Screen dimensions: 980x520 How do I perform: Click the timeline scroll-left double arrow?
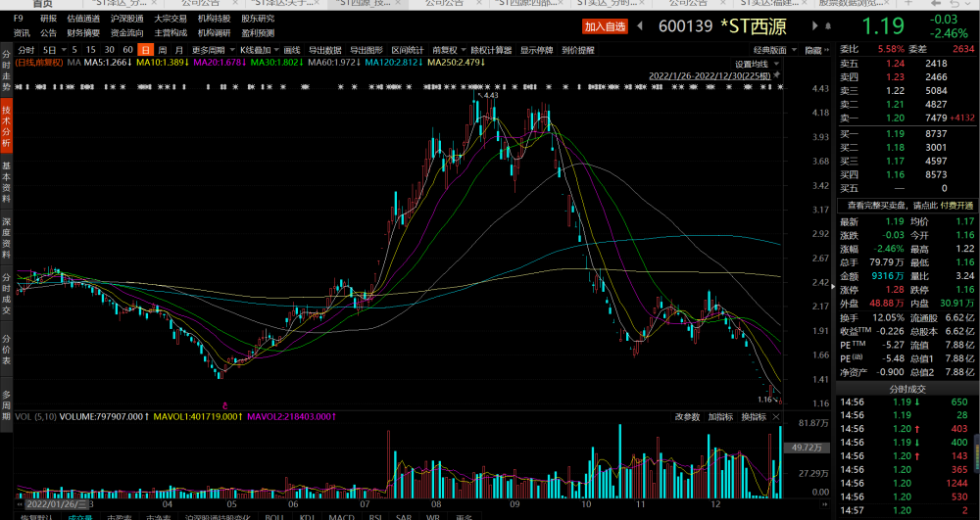click(19, 503)
